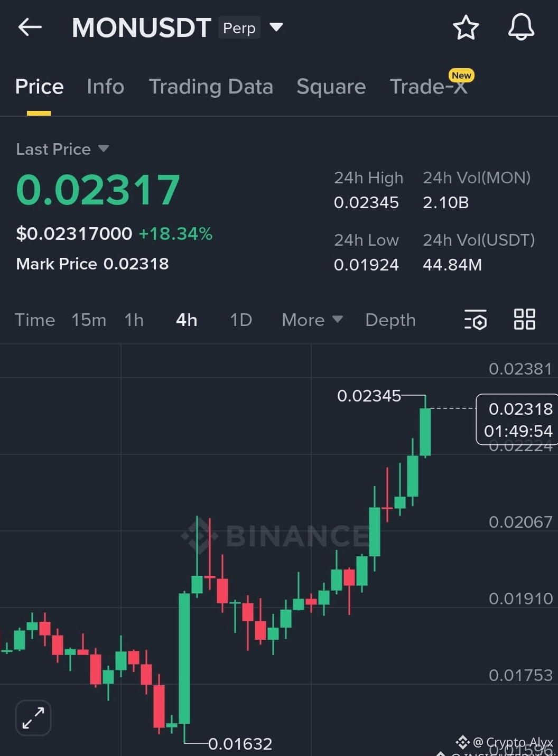Tap the latest tall green candle

[x=425, y=432]
